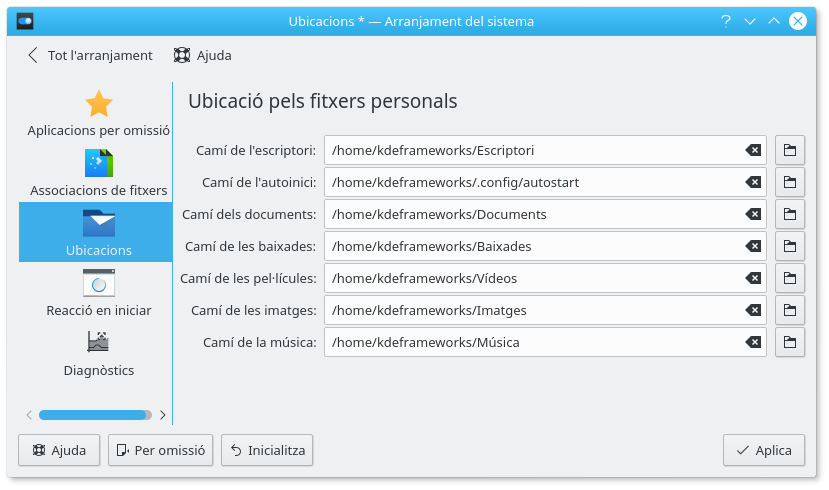Open the Reacció en iniciar module
This screenshot has height=490, width=829.
[x=98, y=293]
